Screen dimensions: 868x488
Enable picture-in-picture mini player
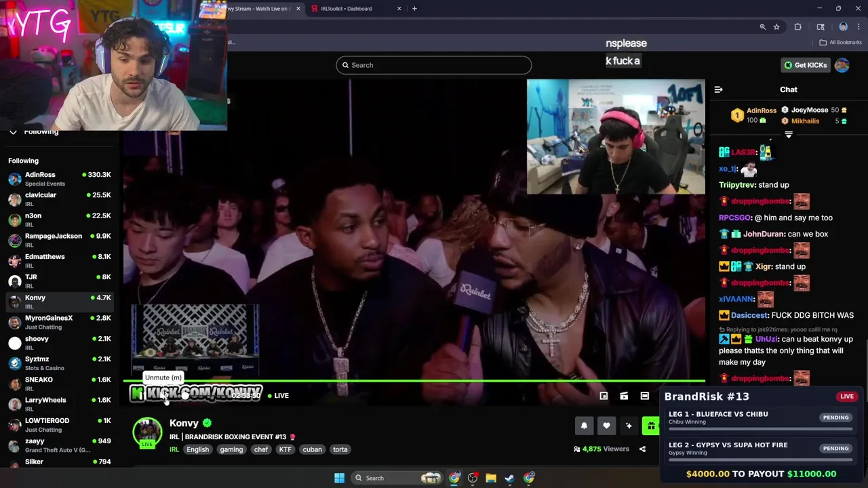coord(604,396)
